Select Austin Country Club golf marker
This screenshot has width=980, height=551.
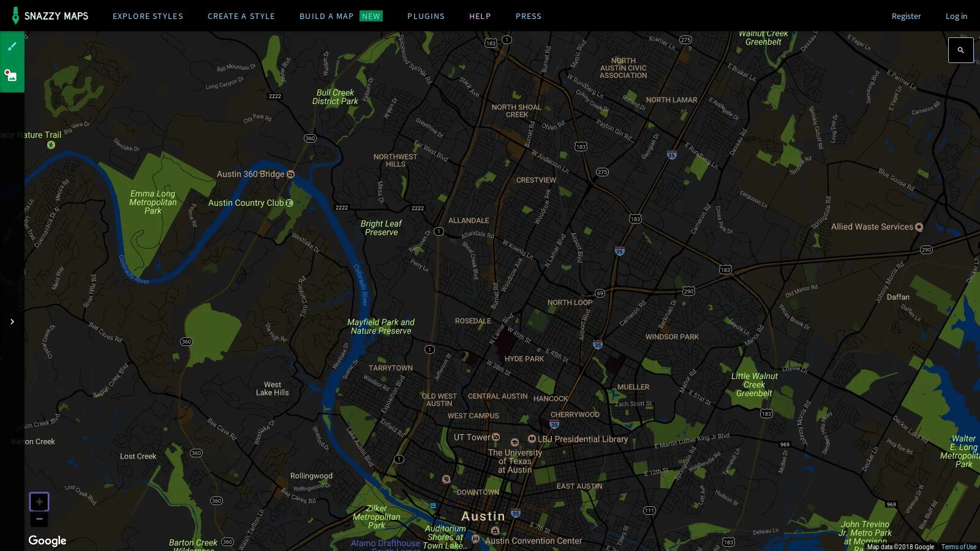click(x=290, y=203)
